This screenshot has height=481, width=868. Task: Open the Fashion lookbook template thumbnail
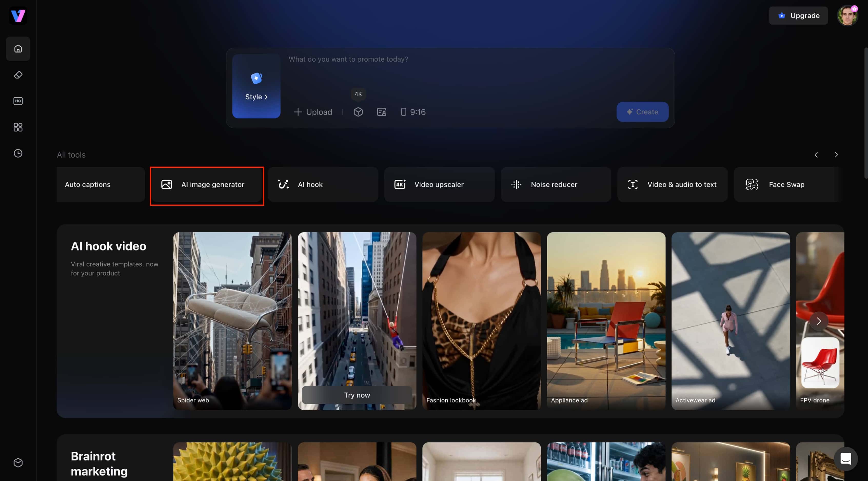coord(481,321)
